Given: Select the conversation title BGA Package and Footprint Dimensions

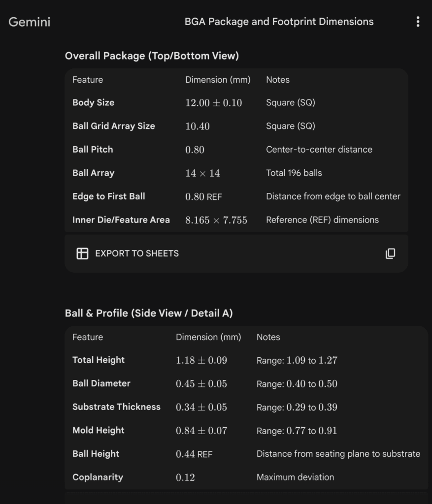Looking at the screenshot, I should pyautogui.click(x=279, y=22).
